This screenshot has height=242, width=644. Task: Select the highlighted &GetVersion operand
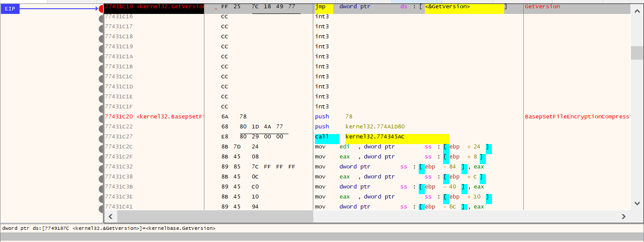point(464,7)
